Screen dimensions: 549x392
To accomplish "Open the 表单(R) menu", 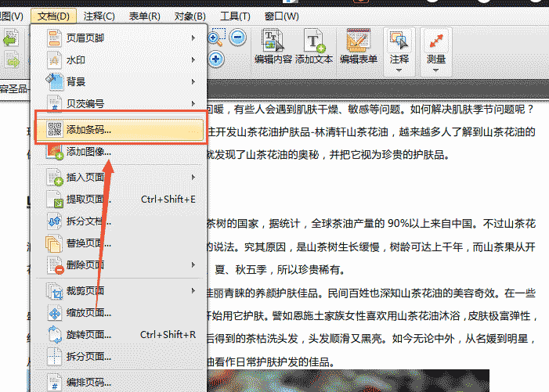I will click(145, 16).
